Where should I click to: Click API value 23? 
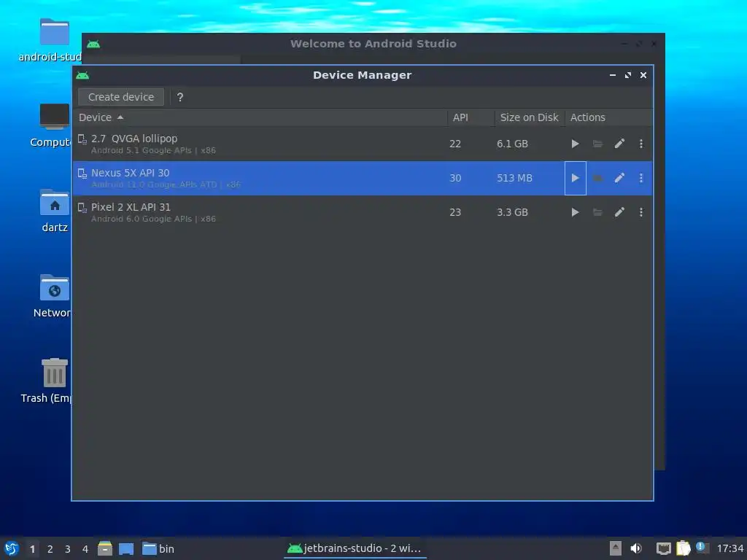(455, 212)
